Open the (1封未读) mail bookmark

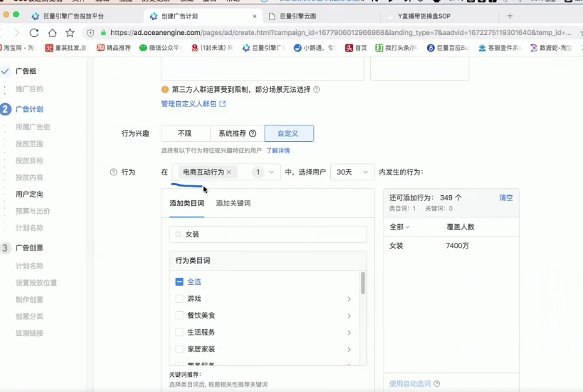coord(212,48)
